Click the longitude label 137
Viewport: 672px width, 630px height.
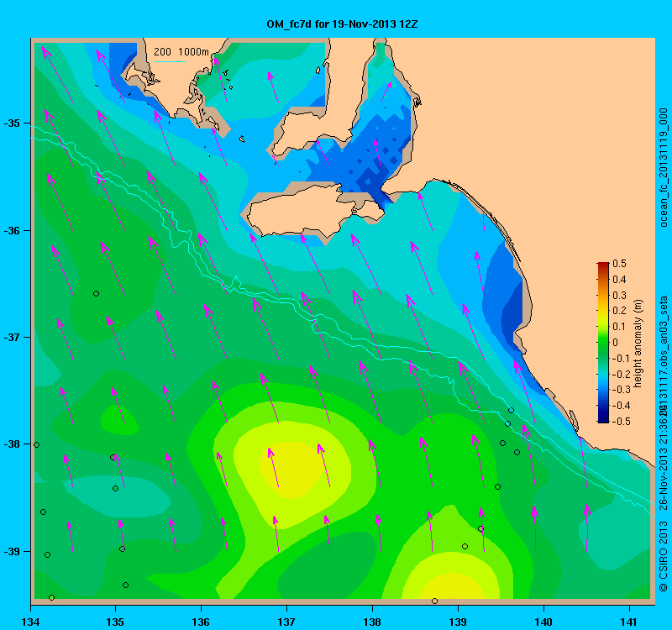(286, 622)
